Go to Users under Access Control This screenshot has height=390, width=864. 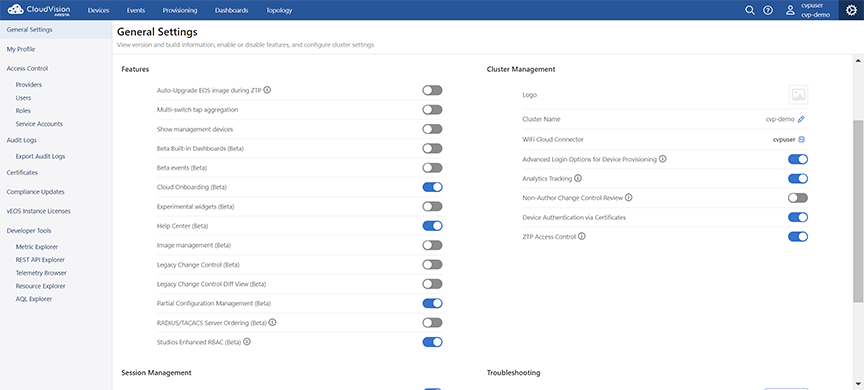pos(23,98)
